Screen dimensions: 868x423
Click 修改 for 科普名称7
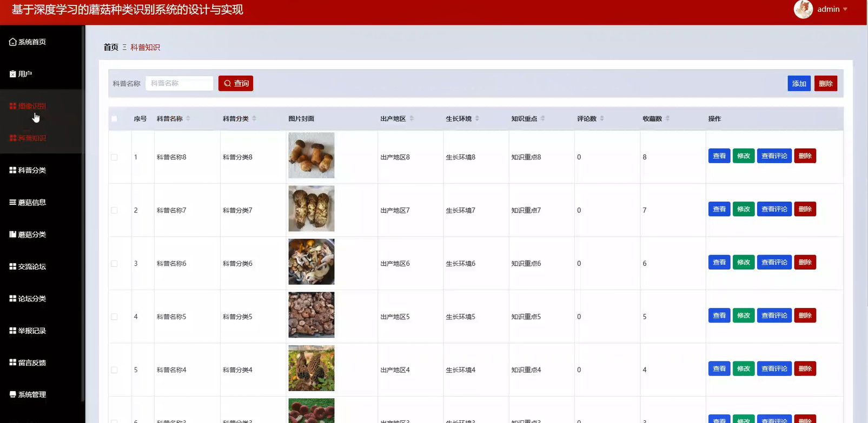pos(744,209)
